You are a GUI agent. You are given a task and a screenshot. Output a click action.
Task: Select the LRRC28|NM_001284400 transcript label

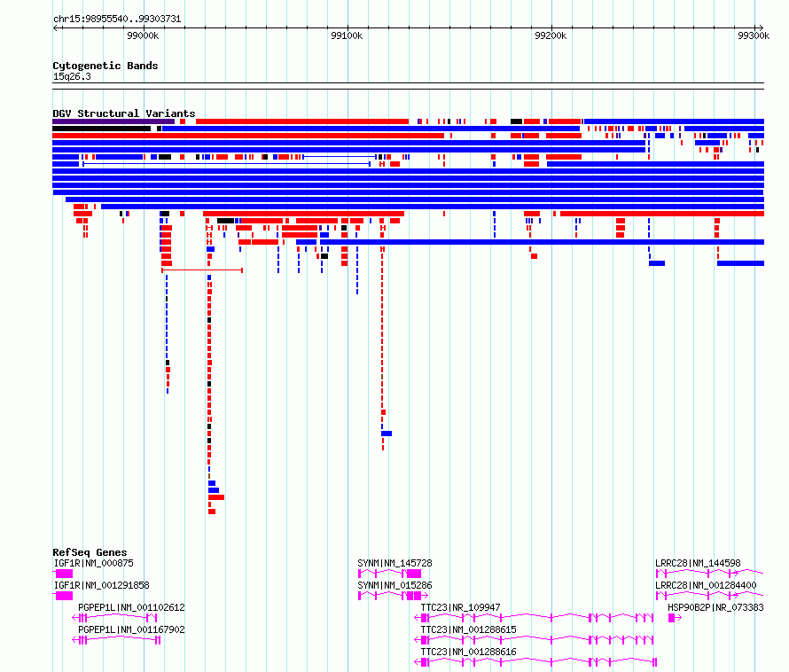pos(706,585)
